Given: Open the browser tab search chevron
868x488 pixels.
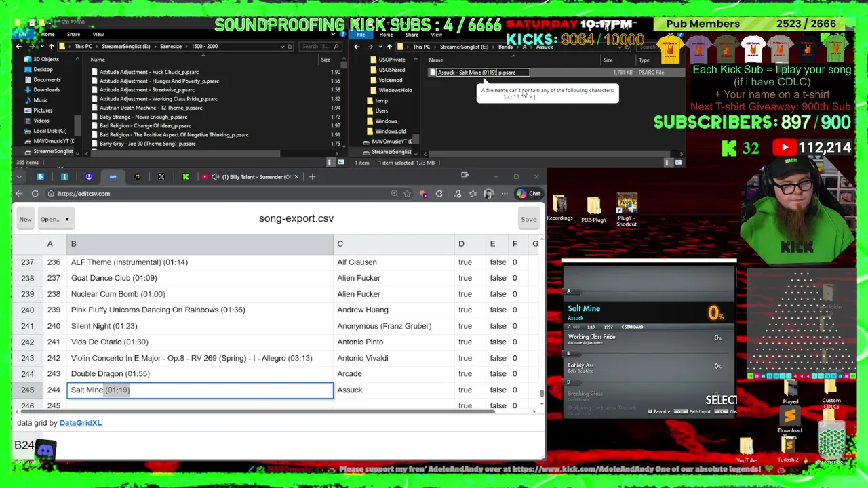Looking at the screenshot, I should point(19,177).
